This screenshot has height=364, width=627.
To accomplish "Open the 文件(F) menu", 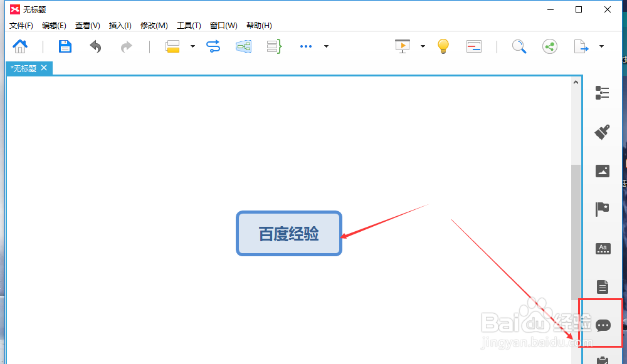I will tap(21, 26).
